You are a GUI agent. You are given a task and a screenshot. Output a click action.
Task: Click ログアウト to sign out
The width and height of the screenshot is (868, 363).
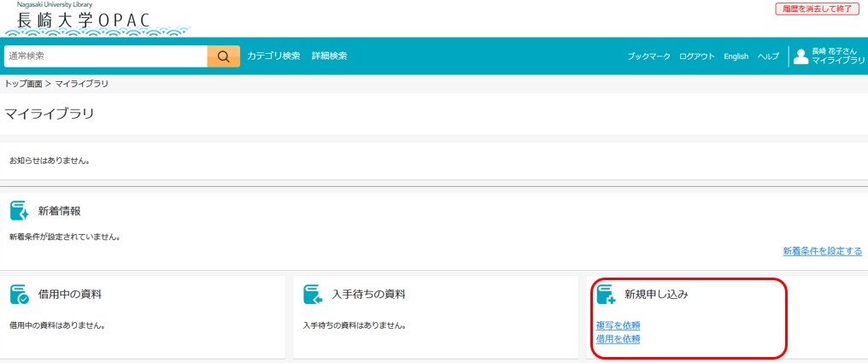(697, 56)
